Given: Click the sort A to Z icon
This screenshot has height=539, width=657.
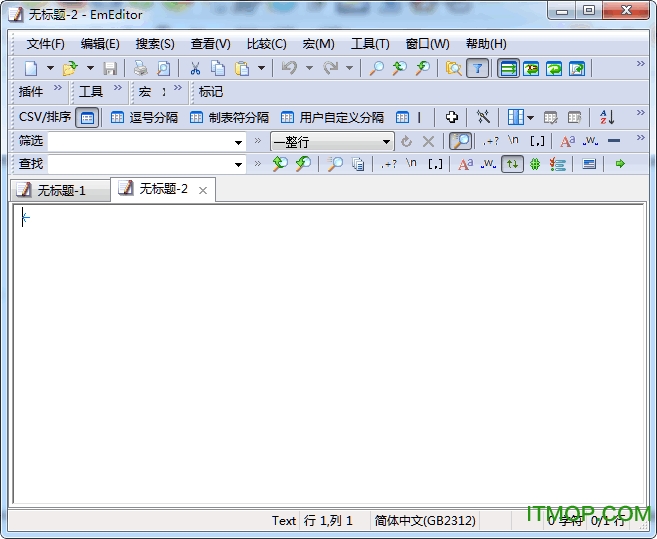Looking at the screenshot, I should (607, 117).
